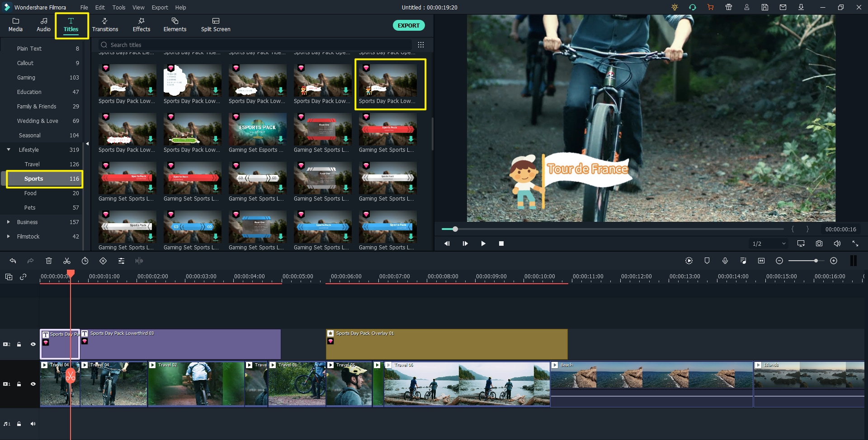Toggle visibility eye of video track 1
Viewport: 868px width, 440px height.
pyautogui.click(x=33, y=384)
